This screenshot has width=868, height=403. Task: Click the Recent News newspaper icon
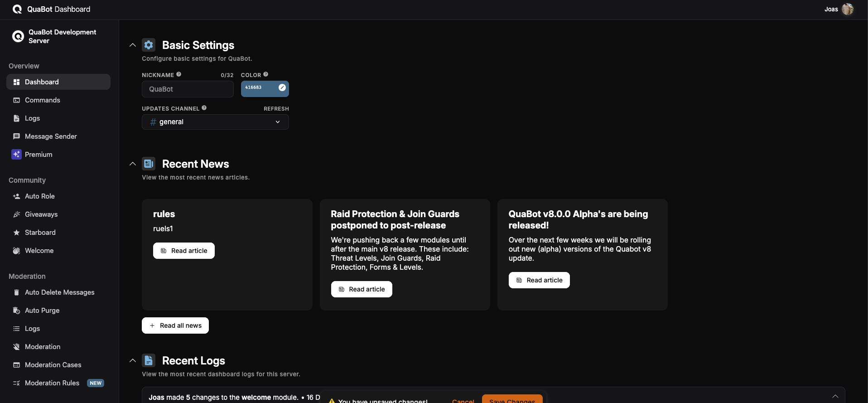click(x=149, y=164)
